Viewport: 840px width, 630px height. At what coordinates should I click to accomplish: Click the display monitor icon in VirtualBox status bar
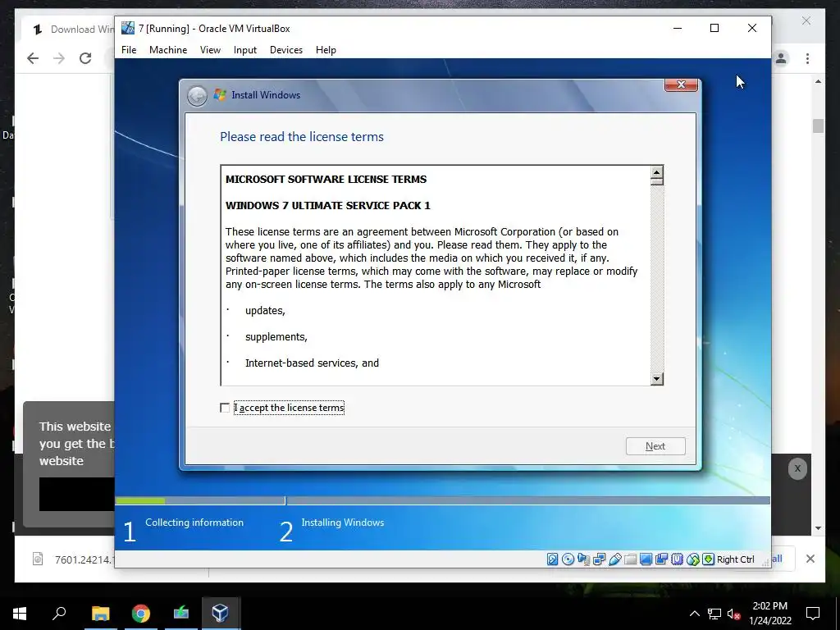pos(646,559)
